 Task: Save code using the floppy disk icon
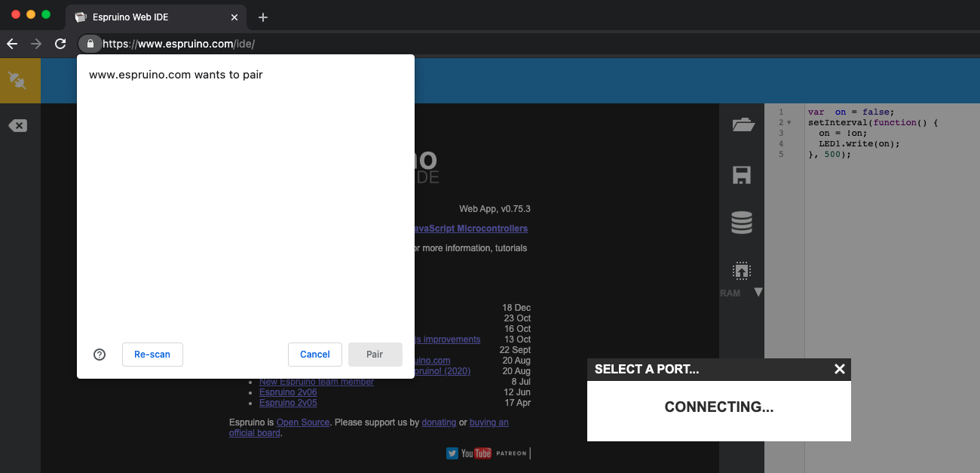coord(742,176)
